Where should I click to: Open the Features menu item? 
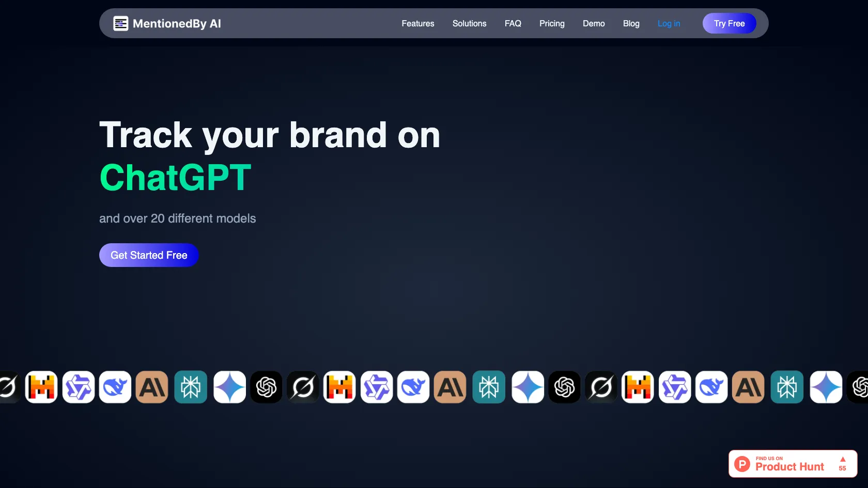pos(418,23)
